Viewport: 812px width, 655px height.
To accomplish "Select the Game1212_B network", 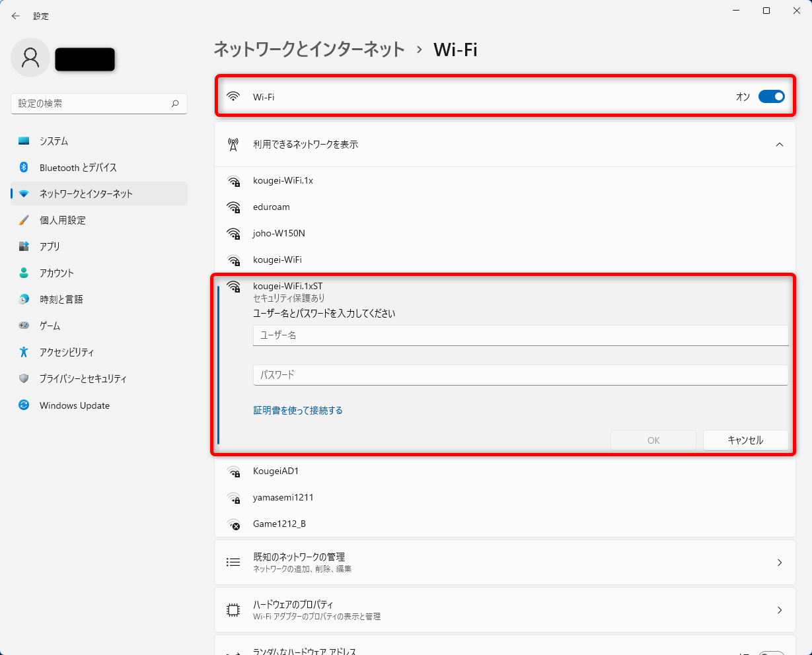I will 505,524.
